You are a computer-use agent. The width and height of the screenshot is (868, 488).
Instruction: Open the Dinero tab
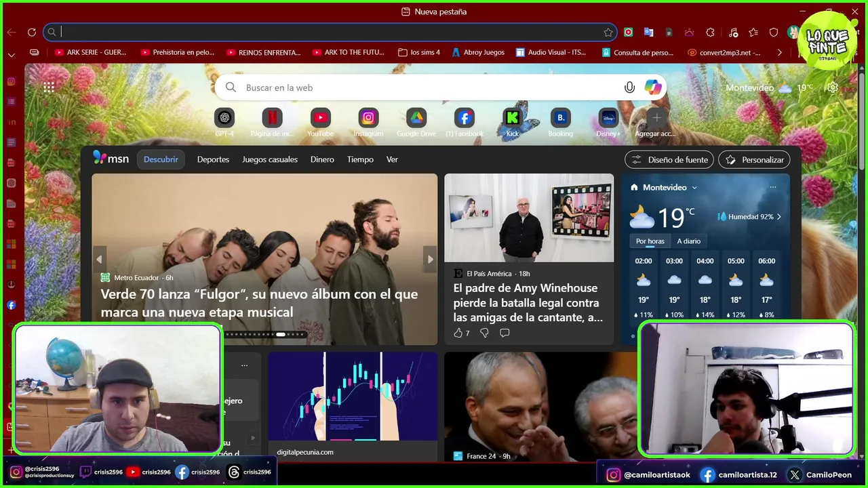tap(322, 159)
